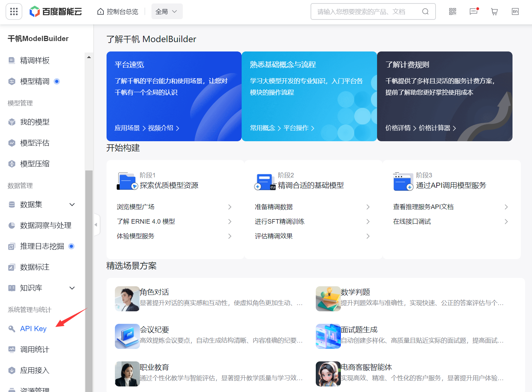Screen dimensions: 532x392
Task: Click the 知识库 book icon
Action: tap(12, 288)
